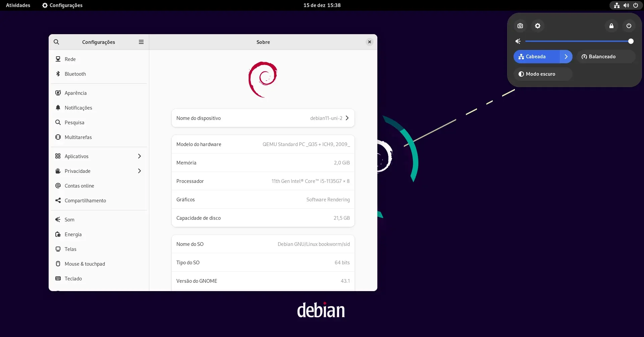Screen dimensions: 644x337
Task: Click the Multitarefas icon in sidebar
Action: click(x=58, y=137)
